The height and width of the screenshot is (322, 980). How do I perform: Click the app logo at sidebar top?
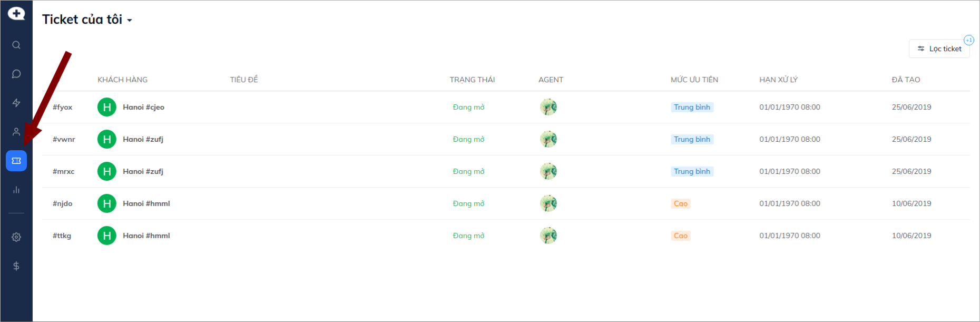pyautogui.click(x=16, y=13)
